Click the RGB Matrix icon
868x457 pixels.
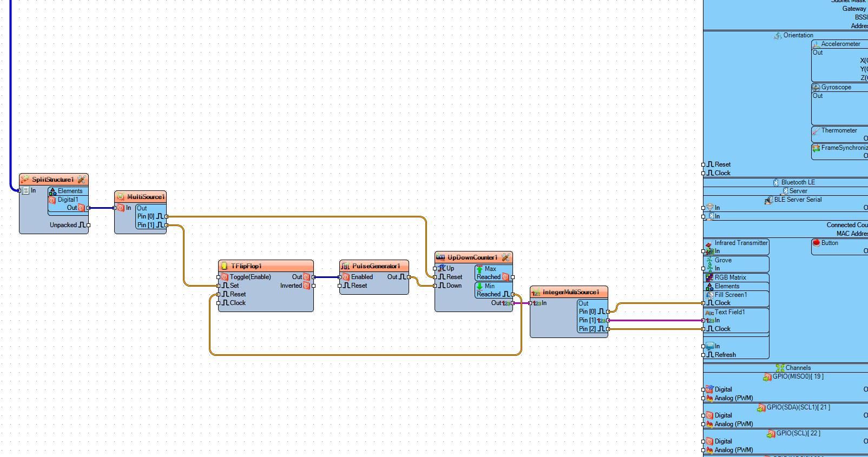pos(709,277)
